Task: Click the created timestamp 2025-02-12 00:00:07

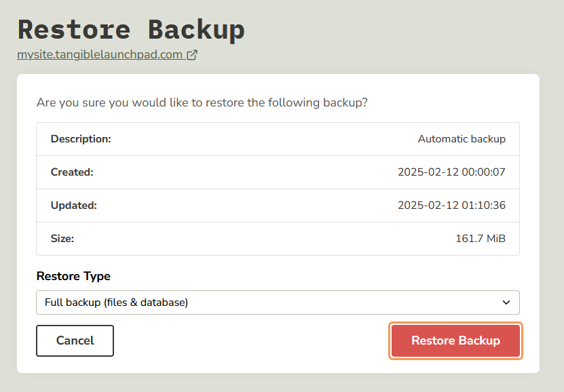Action: [451, 172]
